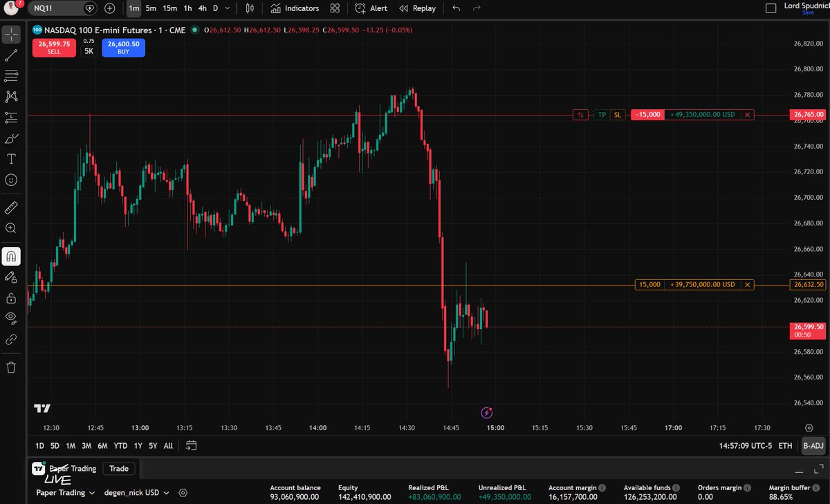The width and height of the screenshot is (830, 504).
Task: Select the 1h timeframe
Action: point(187,8)
